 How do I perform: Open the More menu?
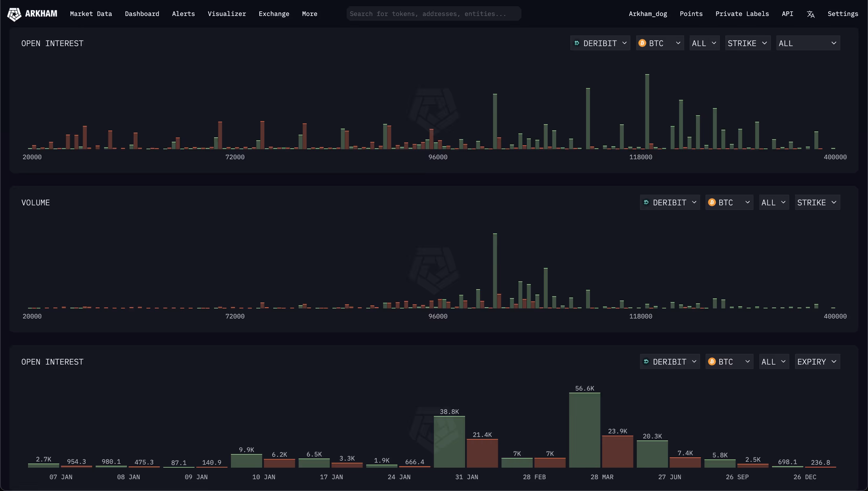(309, 14)
